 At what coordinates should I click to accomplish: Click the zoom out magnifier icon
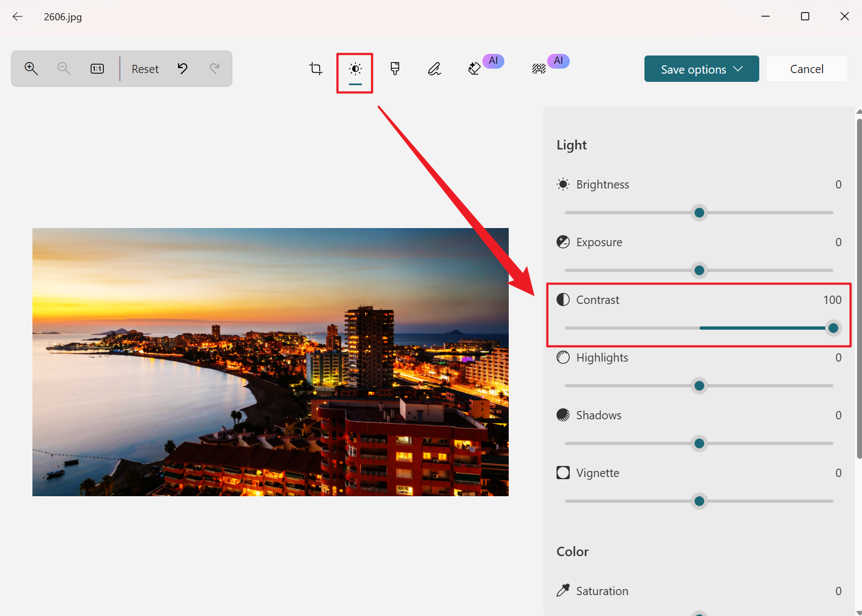click(x=64, y=69)
